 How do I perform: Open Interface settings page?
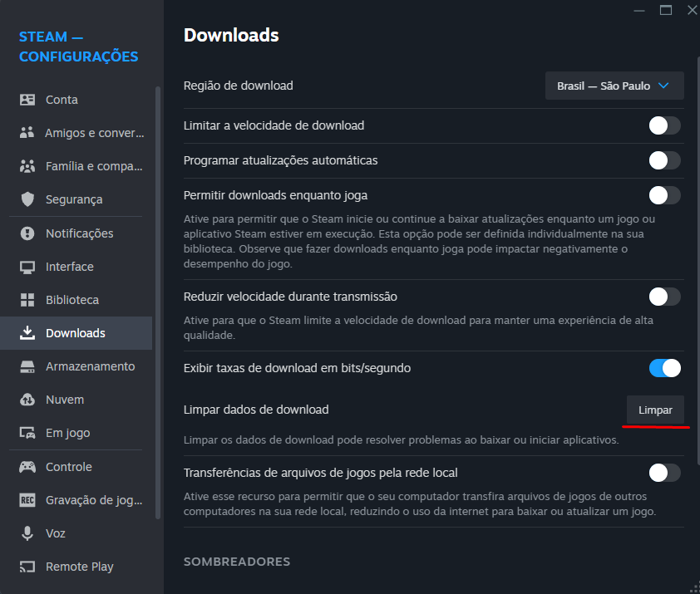[76, 267]
